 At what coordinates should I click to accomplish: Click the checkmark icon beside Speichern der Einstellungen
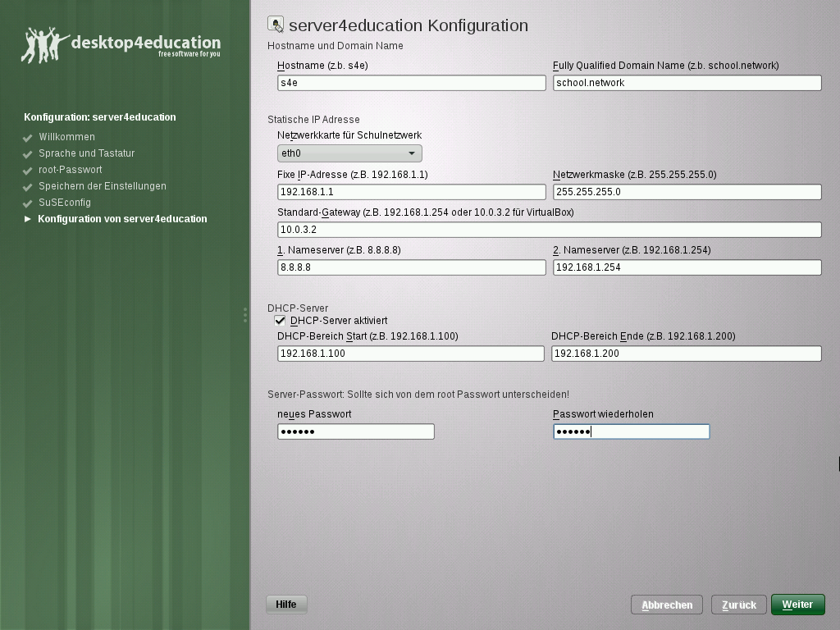28,188
